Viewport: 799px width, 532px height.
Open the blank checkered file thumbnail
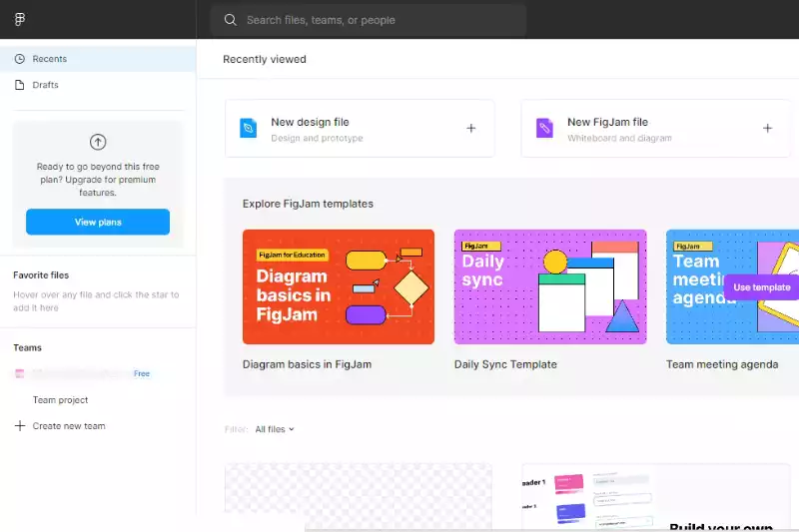point(359,496)
